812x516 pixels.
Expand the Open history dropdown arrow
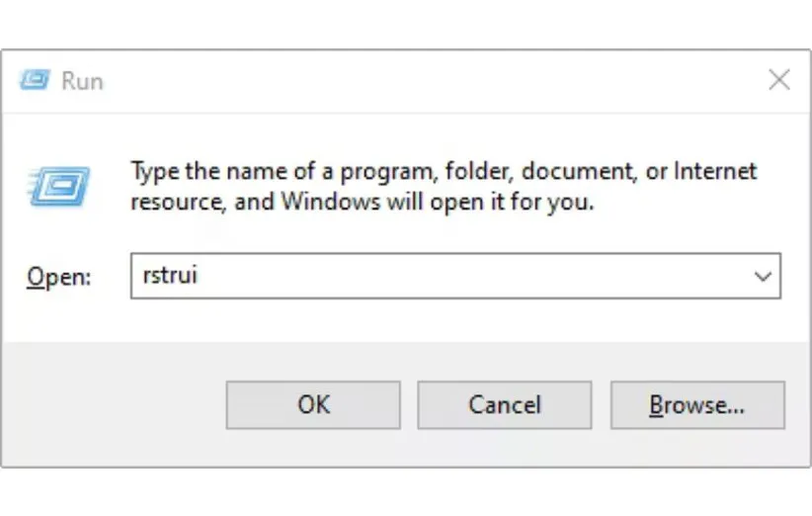pos(763,277)
